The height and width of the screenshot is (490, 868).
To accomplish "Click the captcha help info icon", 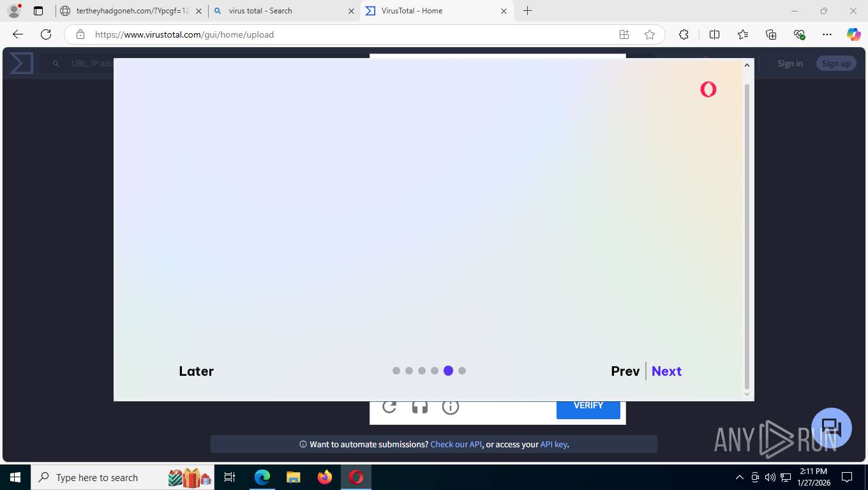I will point(451,406).
